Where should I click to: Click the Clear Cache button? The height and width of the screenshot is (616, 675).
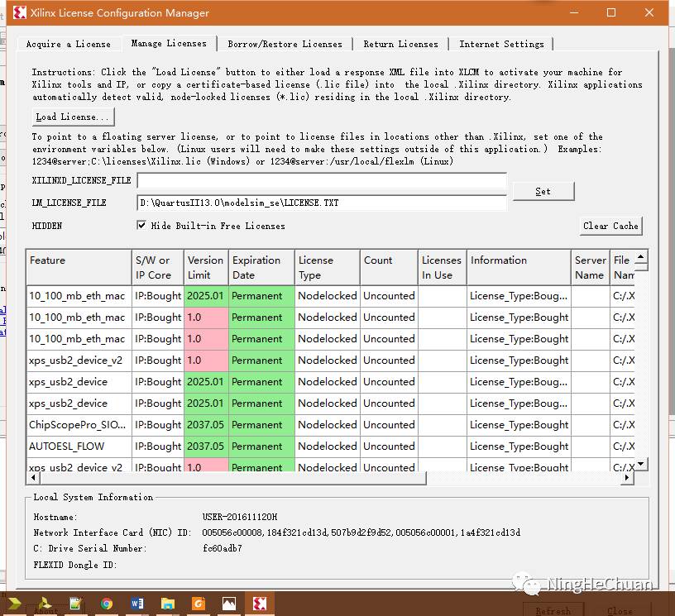coord(610,226)
